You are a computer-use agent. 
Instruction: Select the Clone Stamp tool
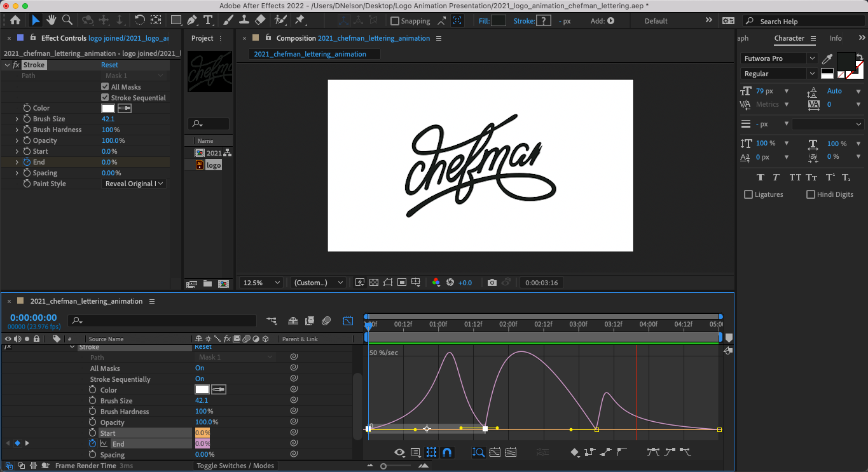(x=244, y=20)
